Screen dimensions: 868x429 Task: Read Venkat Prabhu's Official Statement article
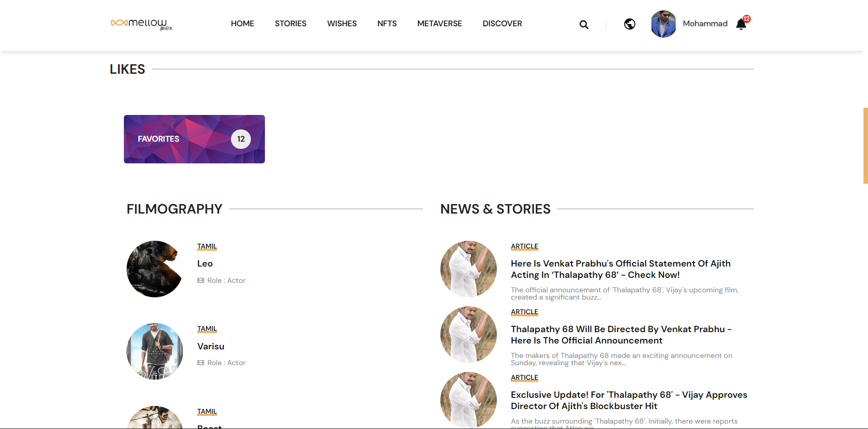coord(620,269)
